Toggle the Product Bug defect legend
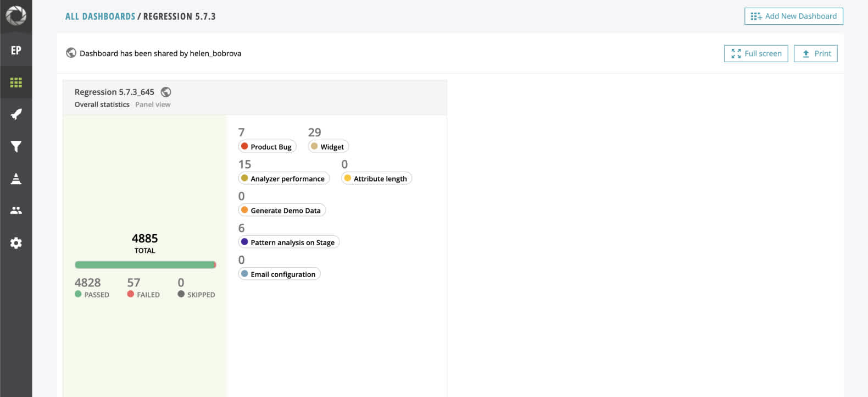This screenshot has height=397, width=868. 267,146
